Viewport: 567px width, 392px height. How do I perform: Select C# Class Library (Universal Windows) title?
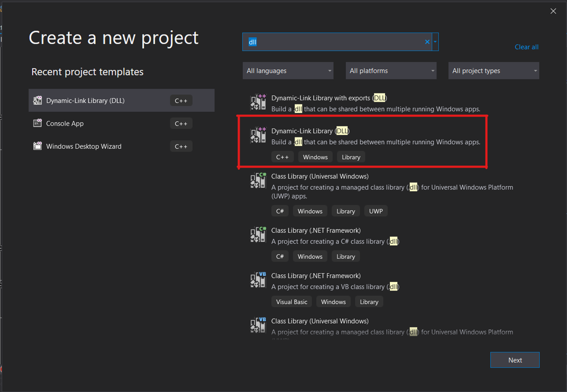(x=320, y=176)
